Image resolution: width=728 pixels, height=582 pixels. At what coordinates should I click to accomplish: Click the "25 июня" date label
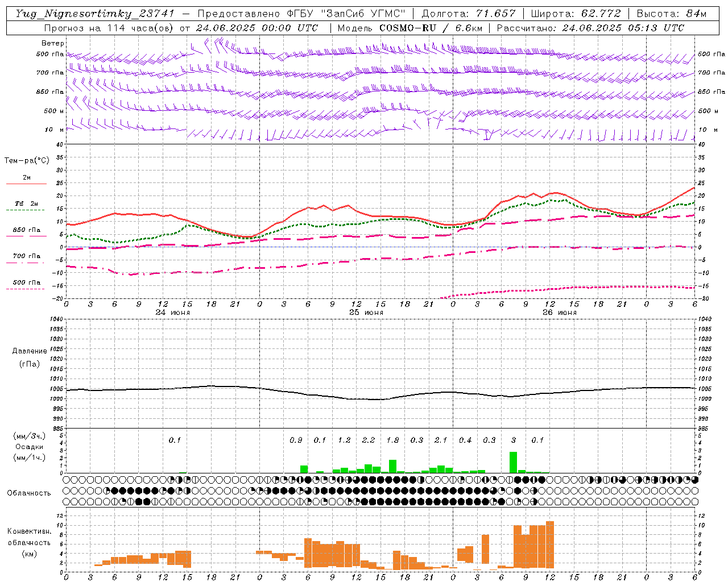point(366,313)
